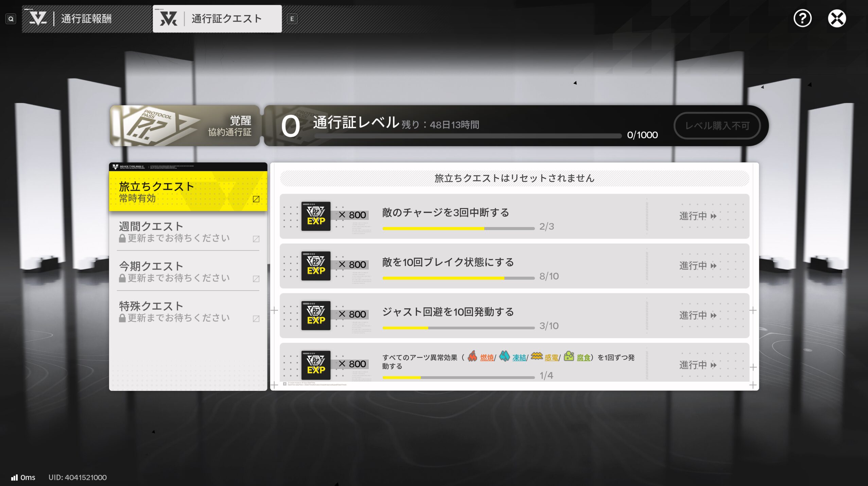Click the レベル購入不可 button
This screenshot has width=868, height=486.
click(717, 126)
